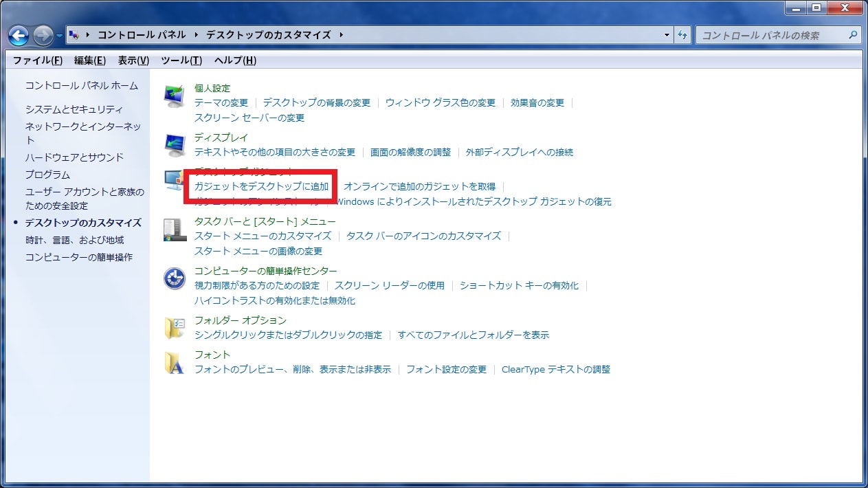Click the desktop gadgets icon
868x488 pixels.
174,180
